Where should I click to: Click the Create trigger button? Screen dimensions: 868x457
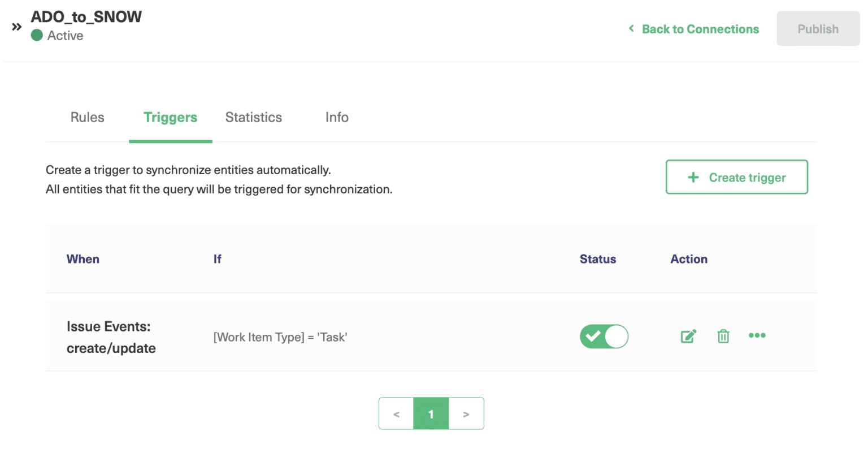pos(737,177)
